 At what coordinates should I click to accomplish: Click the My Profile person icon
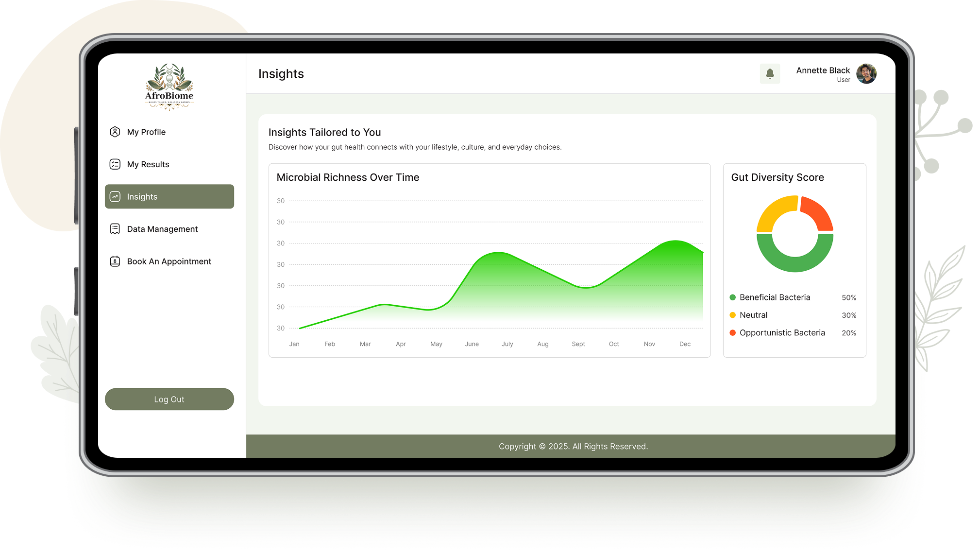pyautogui.click(x=115, y=132)
